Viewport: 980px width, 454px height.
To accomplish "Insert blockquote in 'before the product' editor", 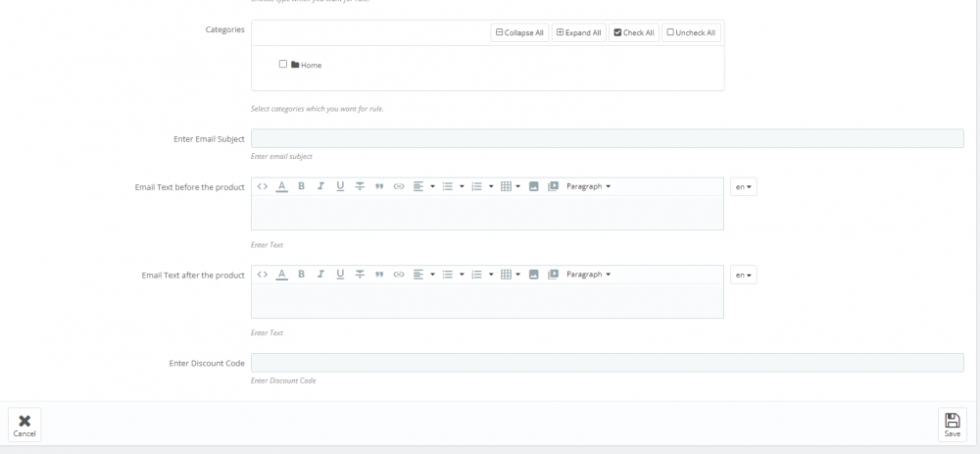I will [x=378, y=186].
